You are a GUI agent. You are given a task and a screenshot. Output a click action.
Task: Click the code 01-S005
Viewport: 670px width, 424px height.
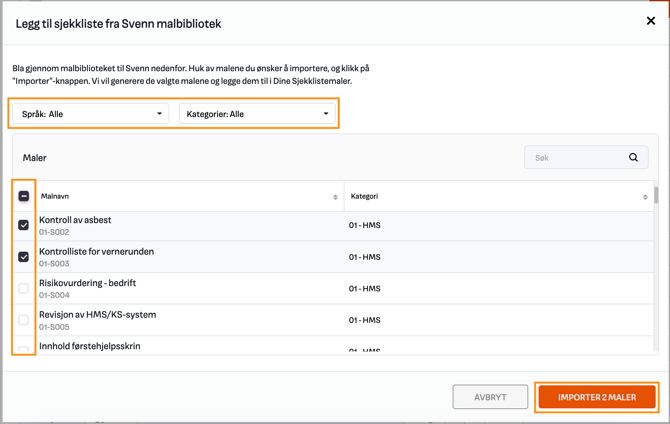click(x=54, y=327)
